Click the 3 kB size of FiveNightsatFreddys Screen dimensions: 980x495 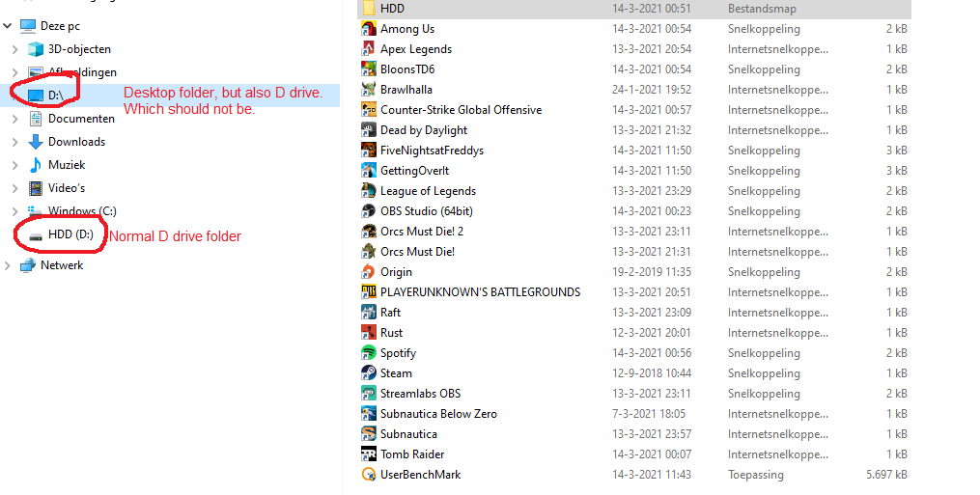coord(896,151)
